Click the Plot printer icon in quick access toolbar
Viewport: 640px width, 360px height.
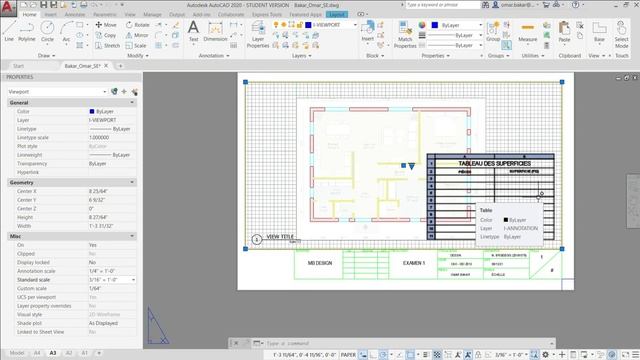[84, 5]
